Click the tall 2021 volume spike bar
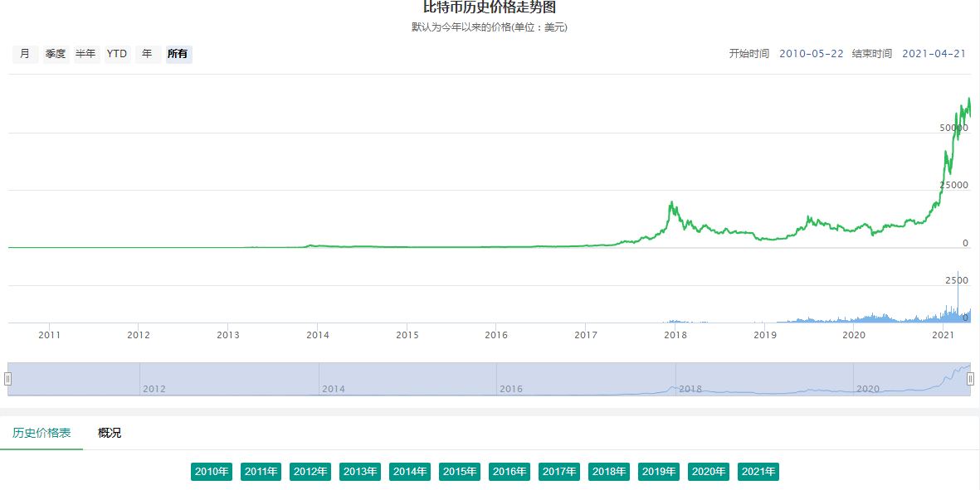 [x=958, y=297]
